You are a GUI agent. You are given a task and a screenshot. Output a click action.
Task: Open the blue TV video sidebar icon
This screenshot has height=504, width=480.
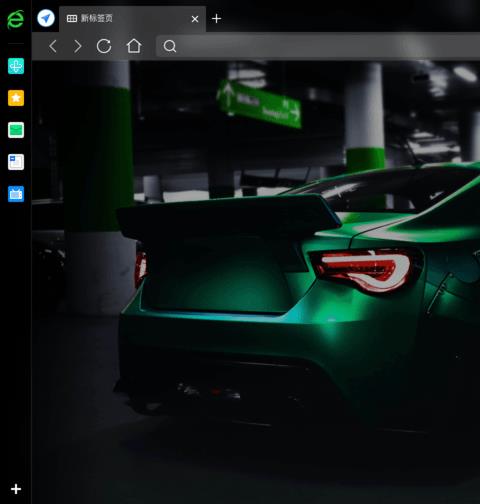click(x=16, y=194)
